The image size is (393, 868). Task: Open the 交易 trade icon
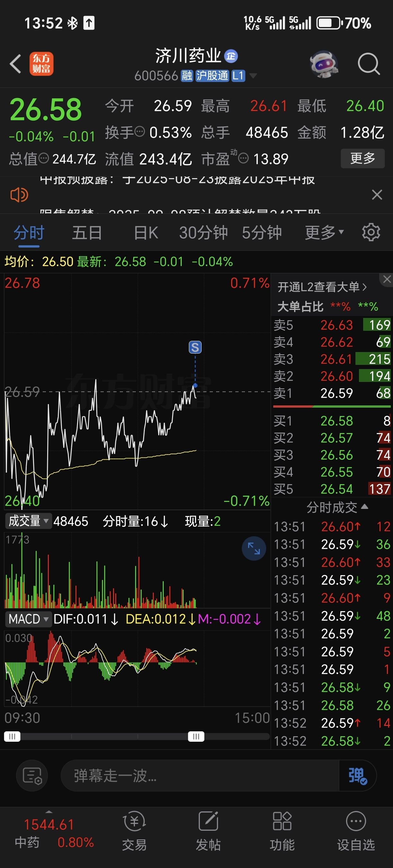coord(134,832)
